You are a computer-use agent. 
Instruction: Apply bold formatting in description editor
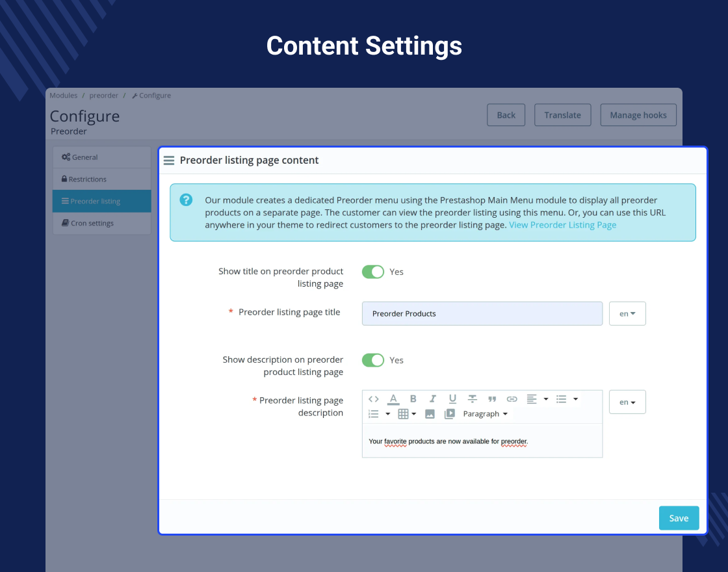click(x=413, y=399)
